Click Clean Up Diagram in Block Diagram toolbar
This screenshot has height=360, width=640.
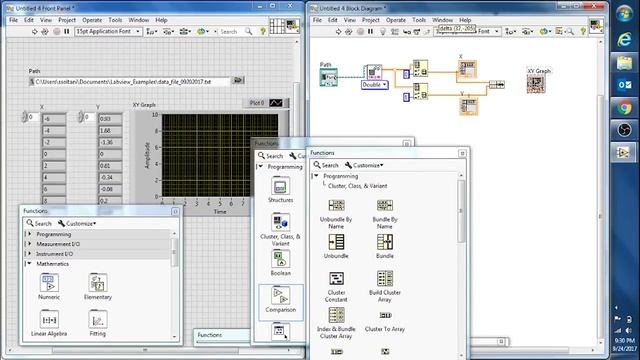(x=559, y=31)
